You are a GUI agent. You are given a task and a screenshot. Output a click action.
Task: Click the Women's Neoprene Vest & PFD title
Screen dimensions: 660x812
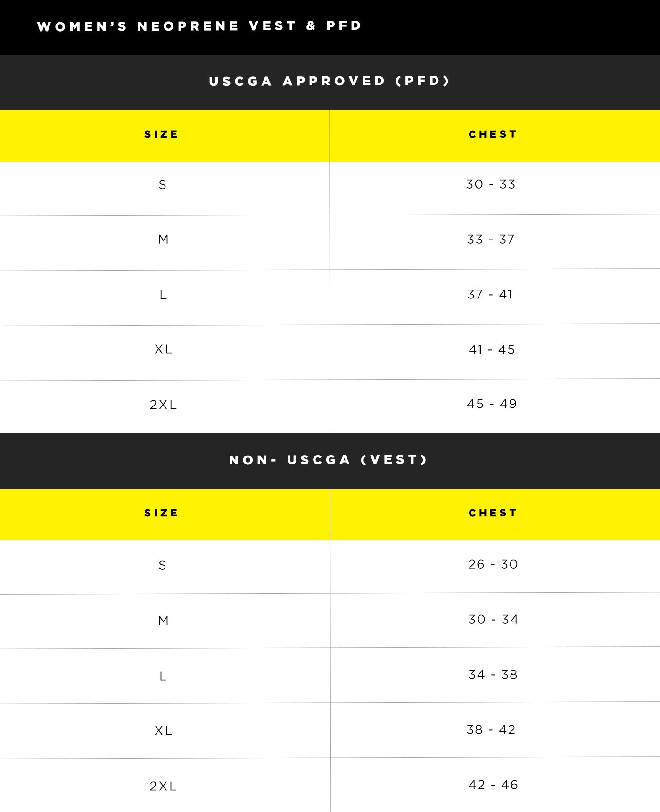[199, 26]
